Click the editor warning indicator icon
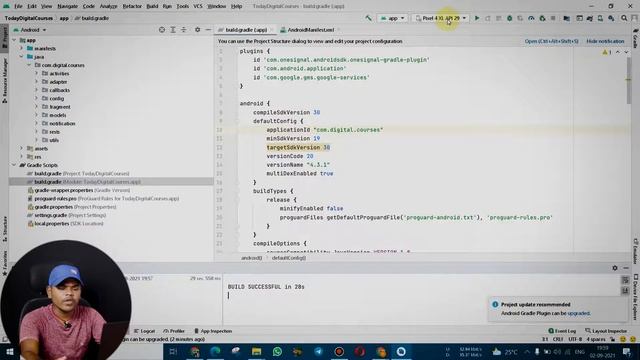The image size is (640, 360). [607, 52]
